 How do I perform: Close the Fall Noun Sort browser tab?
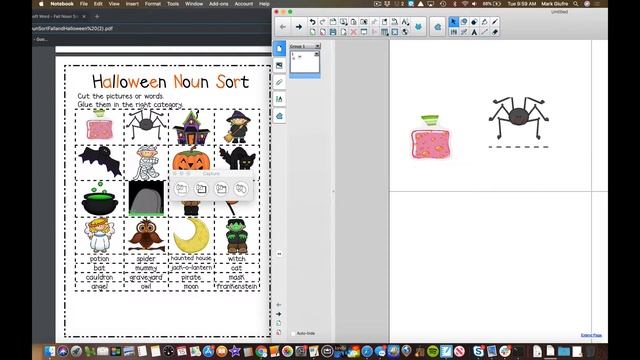[x=84, y=16]
